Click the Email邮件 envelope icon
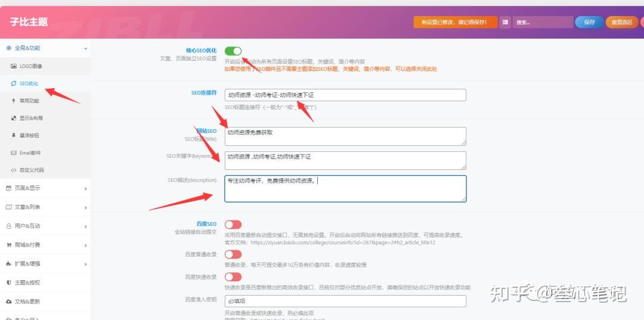Viewport: 644px width, 320px height. coord(14,153)
